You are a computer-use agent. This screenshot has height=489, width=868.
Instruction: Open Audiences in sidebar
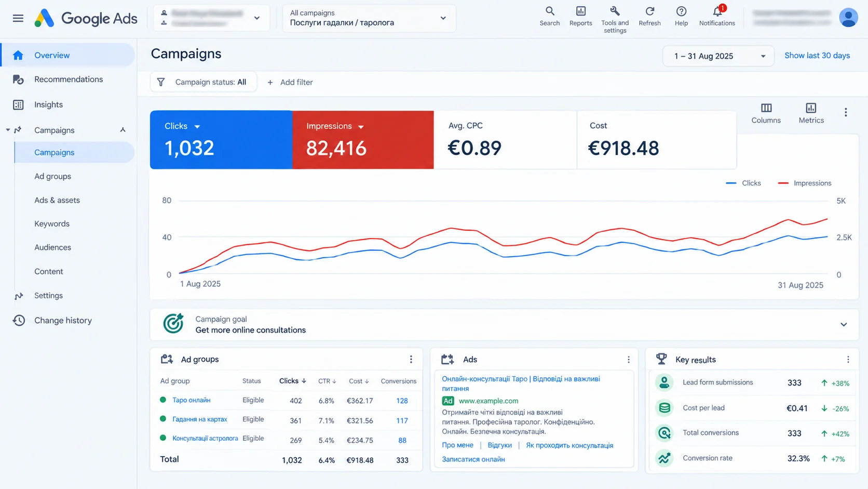[52, 247]
